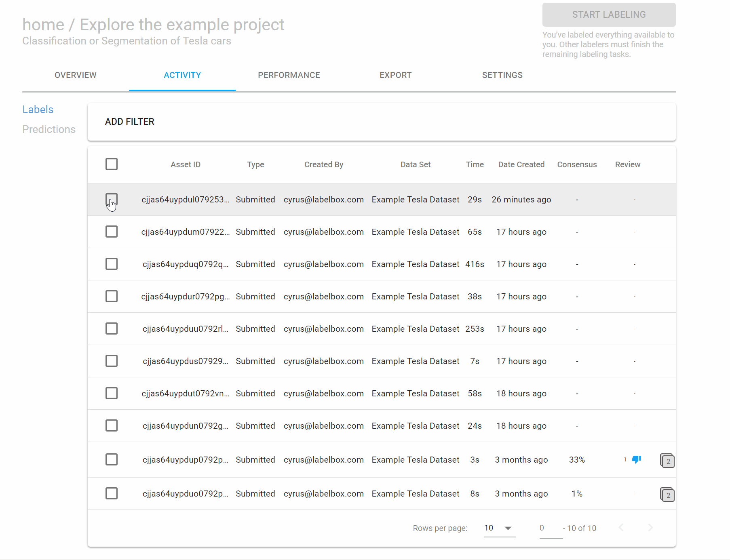Open the Performance tab

point(289,75)
